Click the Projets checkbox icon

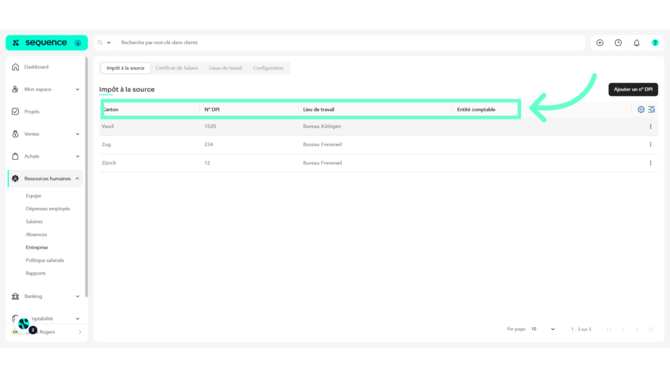(x=15, y=112)
